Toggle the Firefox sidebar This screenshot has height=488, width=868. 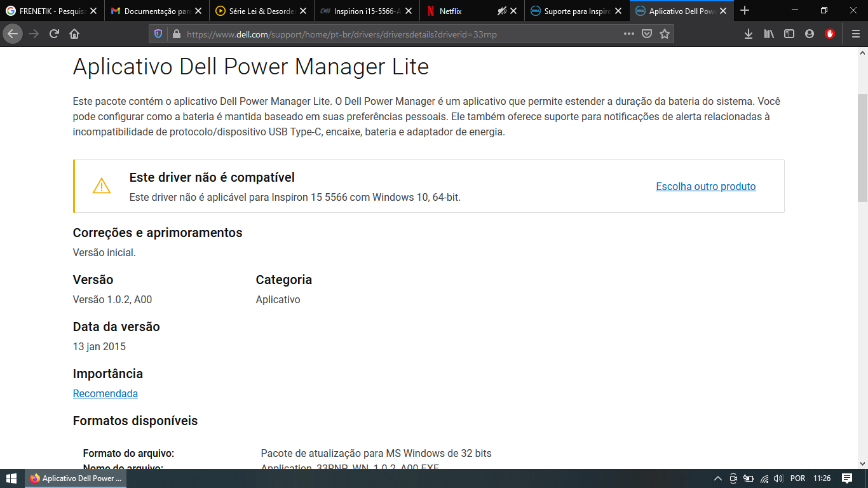789,34
